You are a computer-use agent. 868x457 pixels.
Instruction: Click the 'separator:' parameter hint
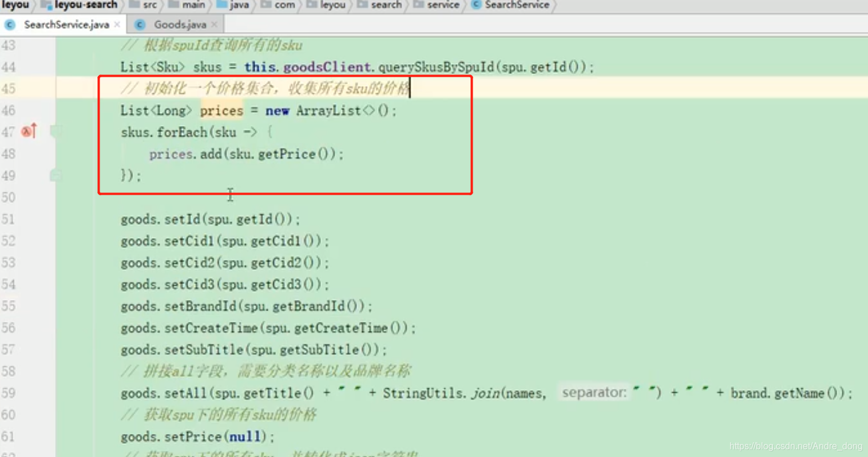pos(594,393)
